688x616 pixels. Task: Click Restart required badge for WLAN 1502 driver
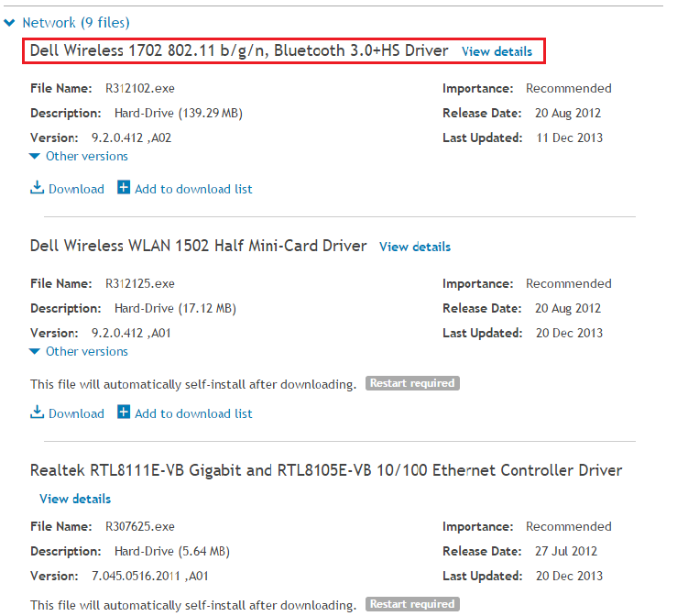coord(412,383)
